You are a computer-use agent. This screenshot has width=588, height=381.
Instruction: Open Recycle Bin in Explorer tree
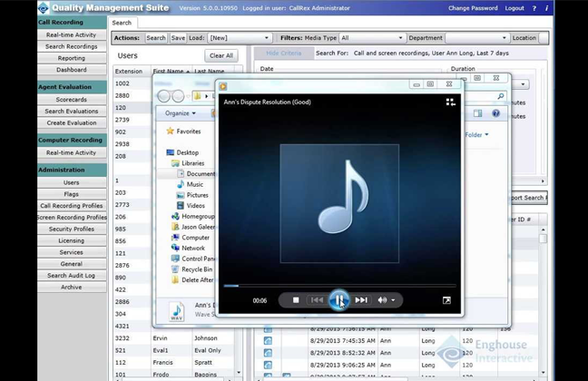[x=192, y=269]
